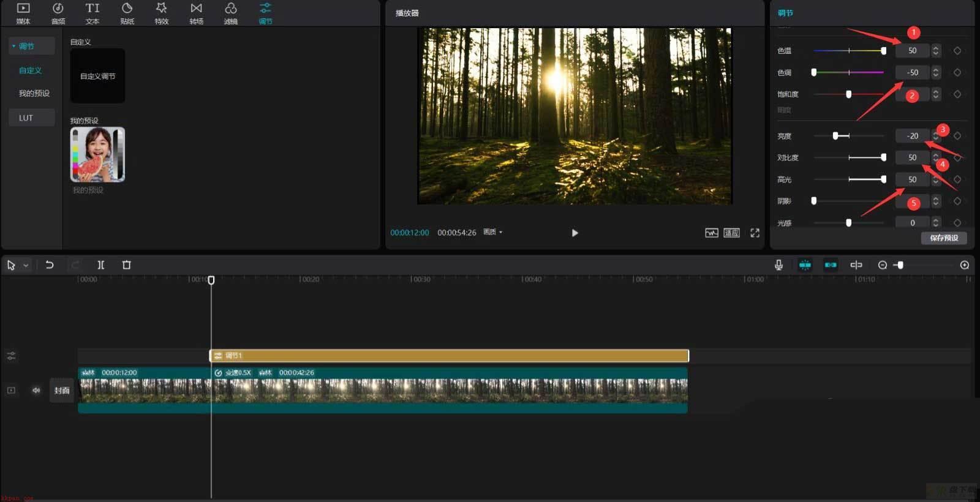Viewport: 980px width, 502px height.
Task: Open the 调节 adjustment tab in top toolbar
Action: pos(265,13)
